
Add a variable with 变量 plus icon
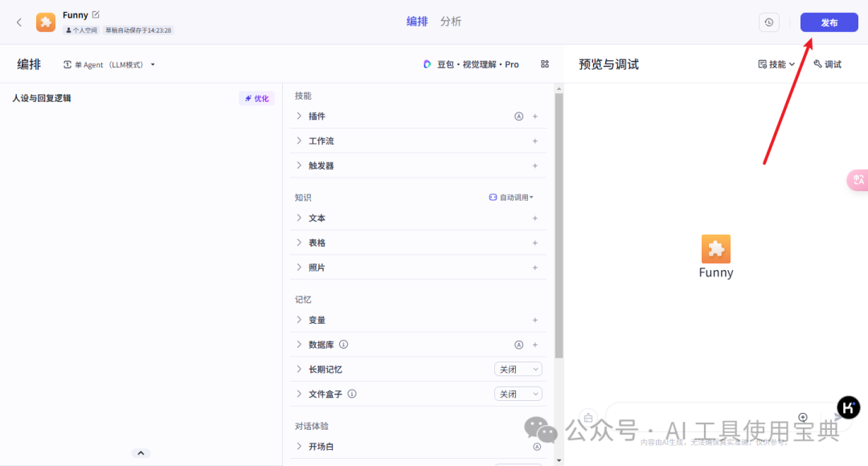[535, 320]
